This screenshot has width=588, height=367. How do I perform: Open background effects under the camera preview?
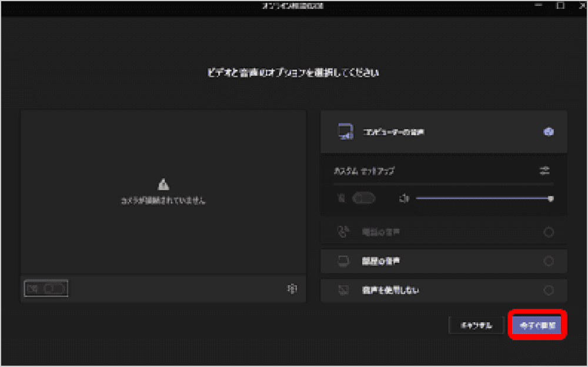(292, 289)
